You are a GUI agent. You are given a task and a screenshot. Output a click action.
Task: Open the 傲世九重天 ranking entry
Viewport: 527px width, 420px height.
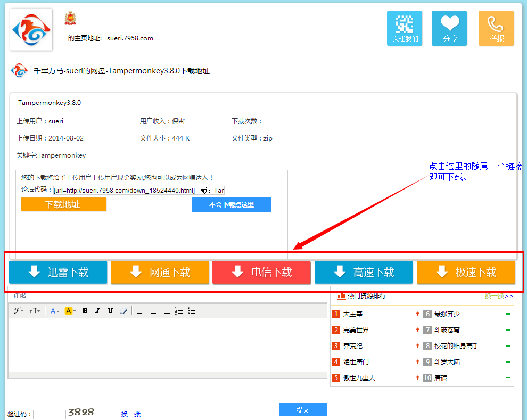coord(359,377)
